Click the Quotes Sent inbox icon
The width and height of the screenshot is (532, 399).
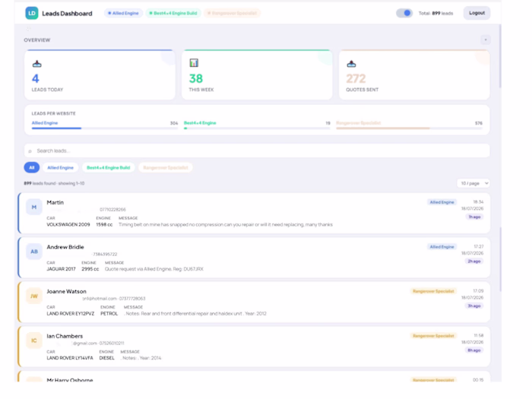(x=351, y=63)
